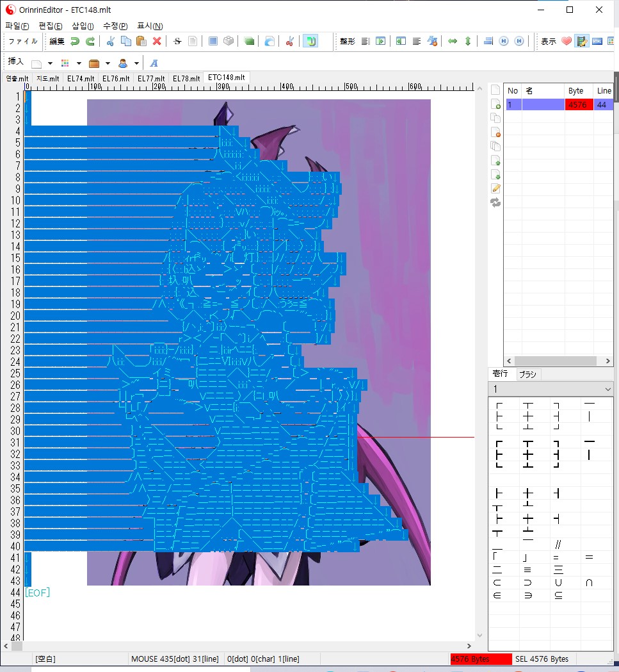This screenshot has height=672, width=619.
Task: Select the red 4576 byte cell
Action: pos(578,104)
